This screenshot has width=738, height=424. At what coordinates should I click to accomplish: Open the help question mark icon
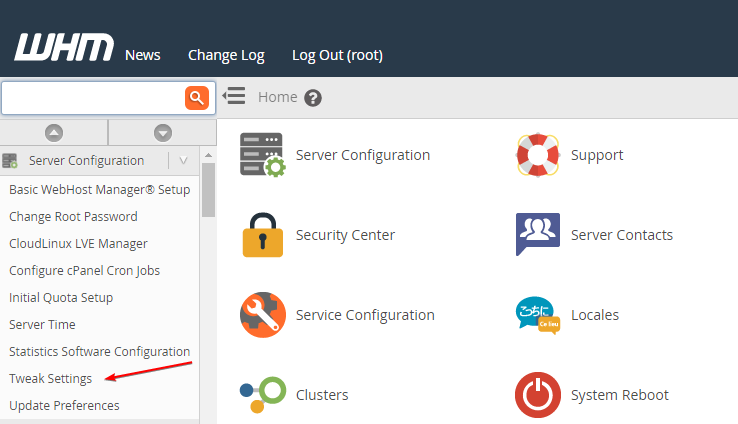[313, 98]
